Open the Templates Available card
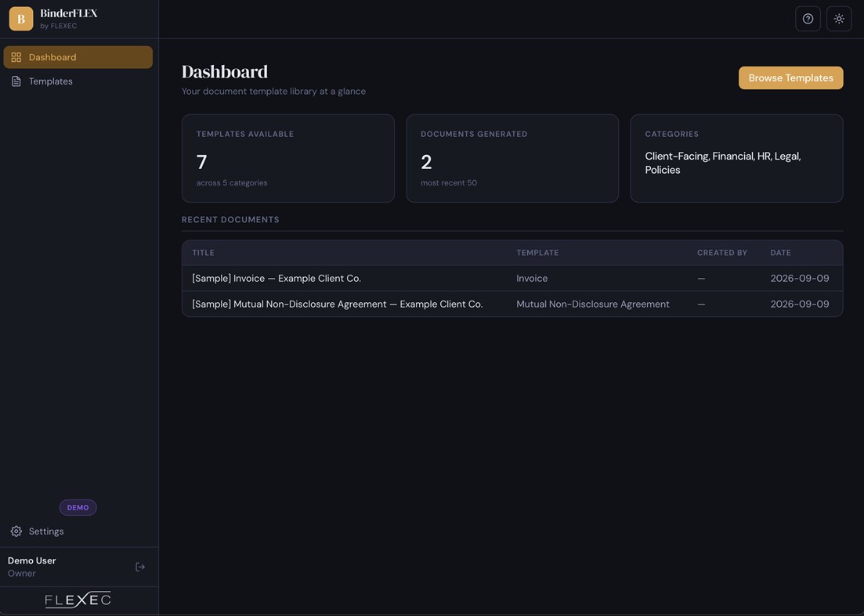The image size is (864, 616). 287,159
